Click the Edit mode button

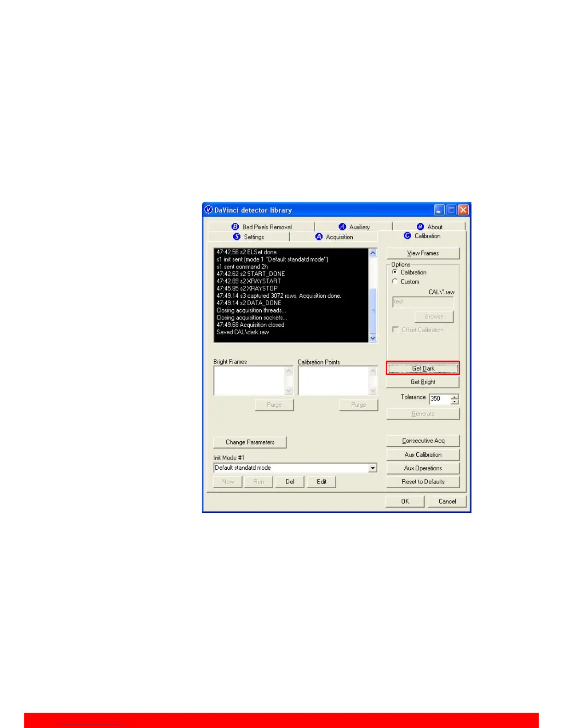point(322,482)
